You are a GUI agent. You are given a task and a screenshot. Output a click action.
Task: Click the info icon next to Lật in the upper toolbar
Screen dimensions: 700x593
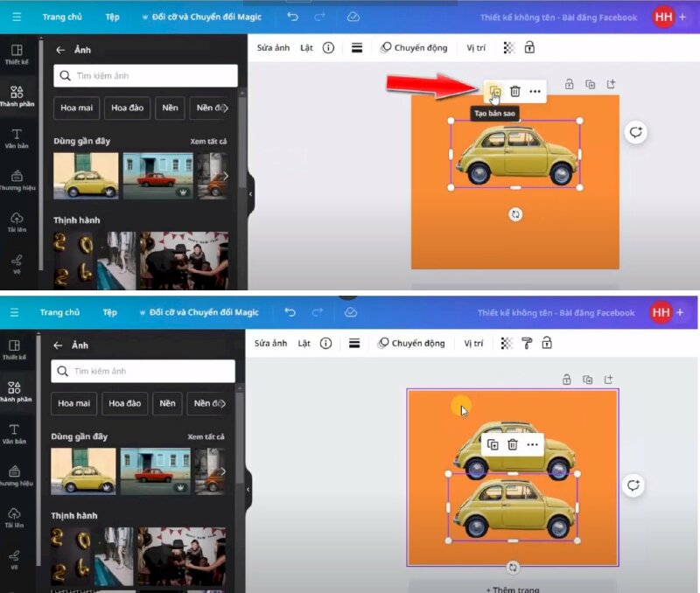328,47
